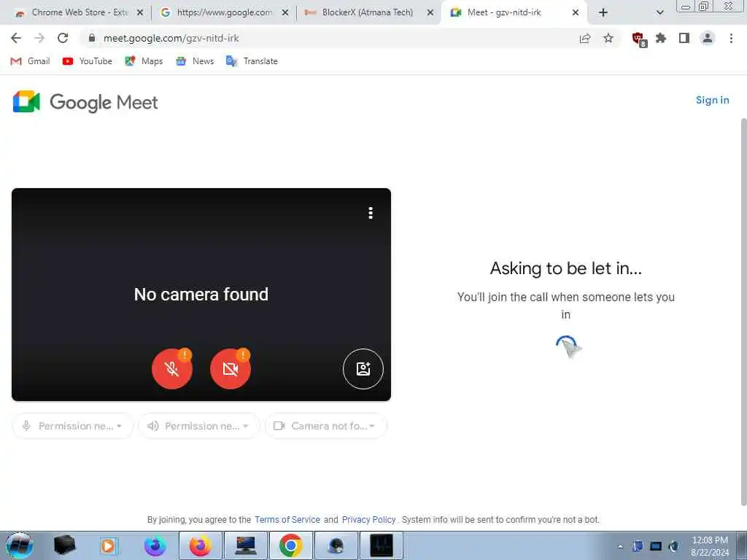This screenshot has height=560, width=747.
Task: Go back to the previous page
Action: [16, 38]
